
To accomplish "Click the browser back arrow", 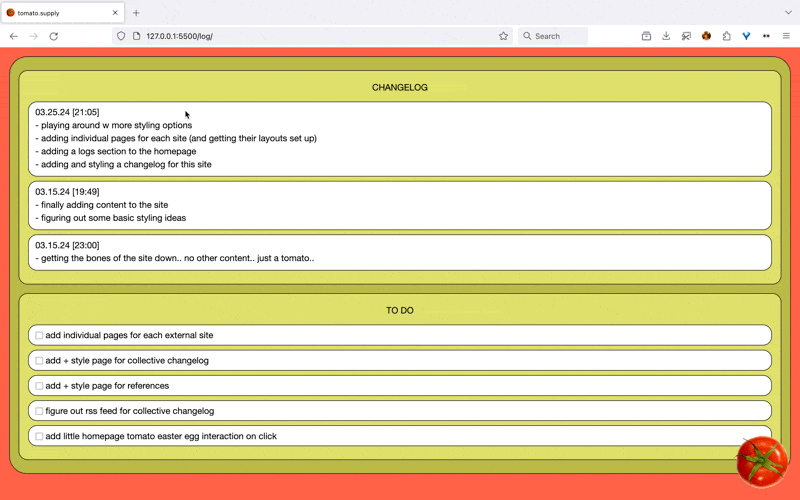I will tap(14, 36).
